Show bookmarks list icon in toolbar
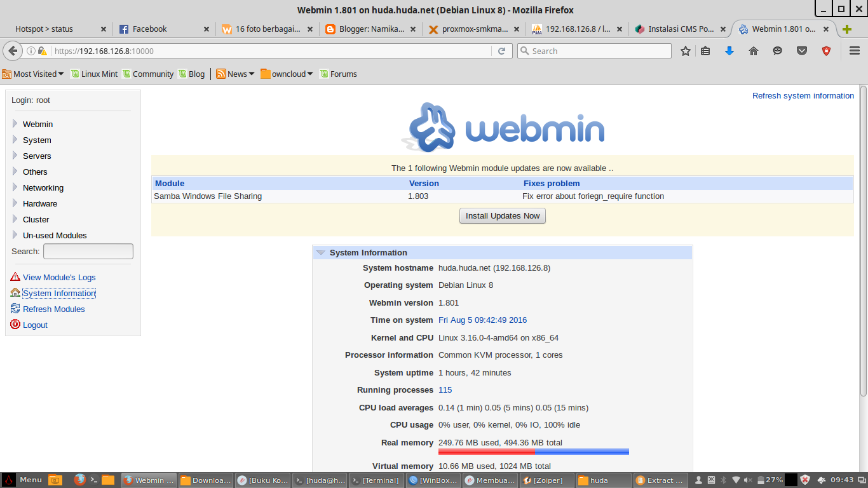The image size is (868, 488). 705,51
